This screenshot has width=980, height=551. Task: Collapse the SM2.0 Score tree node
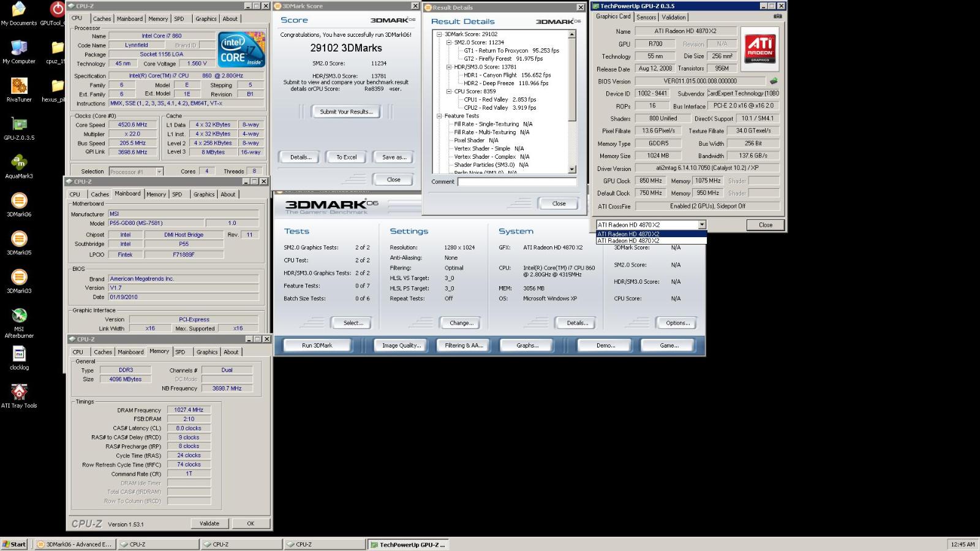click(x=449, y=42)
